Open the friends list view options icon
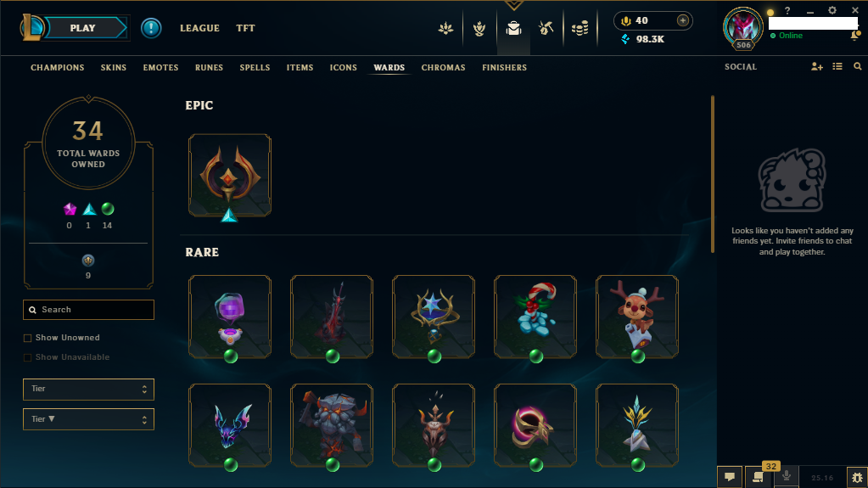The height and width of the screenshot is (488, 868). pyautogui.click(x=837, y=66)
